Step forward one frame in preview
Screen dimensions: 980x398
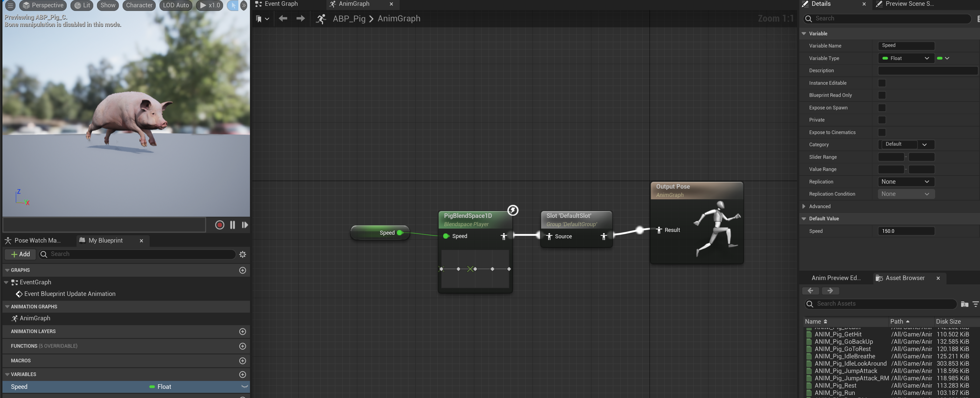click(245, 225)
